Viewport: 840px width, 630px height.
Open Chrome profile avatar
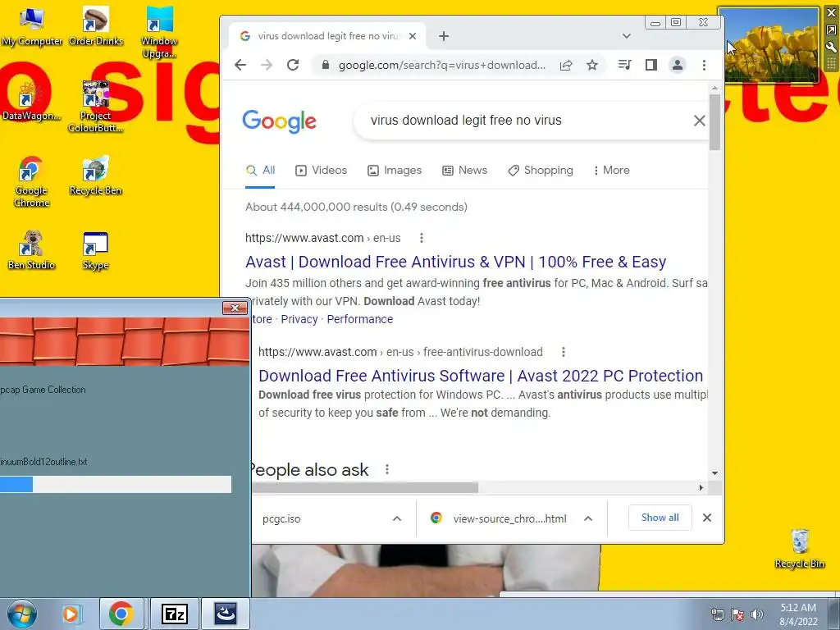tap(677, 65)
